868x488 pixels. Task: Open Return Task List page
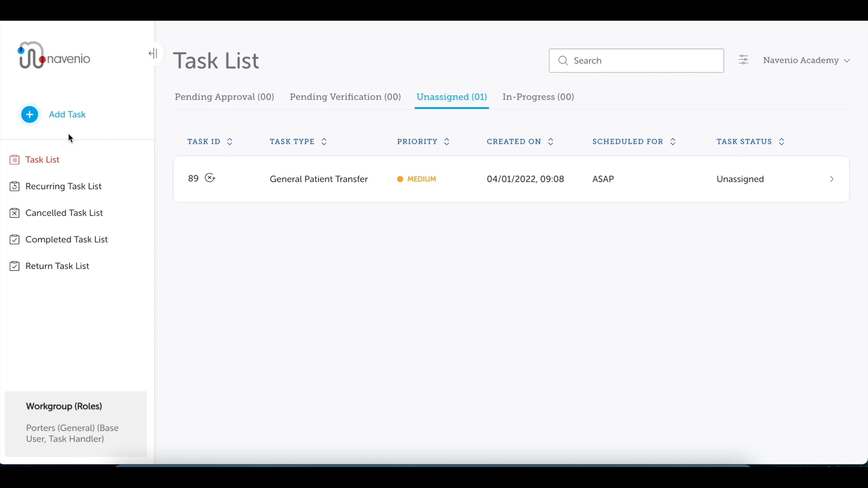(x=58, y=267)
